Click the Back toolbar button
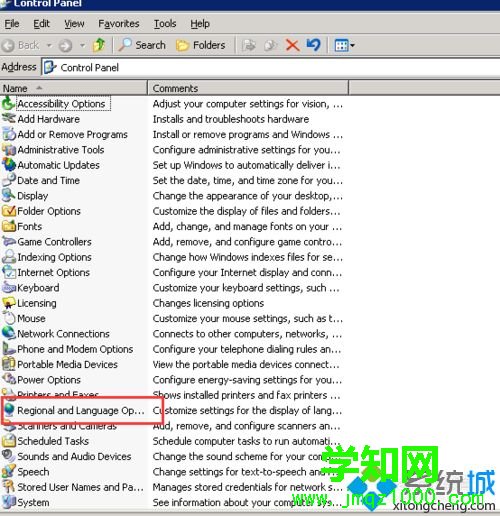The height and width of the screenshot is (516, 500). coord(21,45)
